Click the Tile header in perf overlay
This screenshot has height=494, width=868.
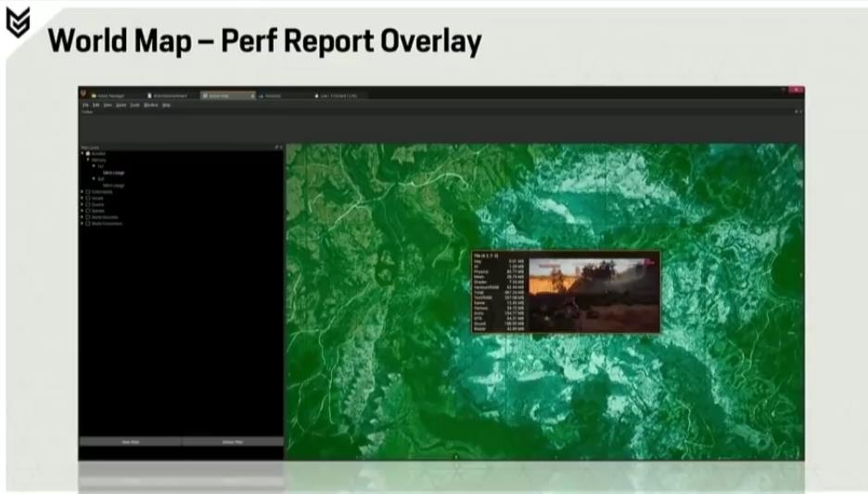coord(486,256)
